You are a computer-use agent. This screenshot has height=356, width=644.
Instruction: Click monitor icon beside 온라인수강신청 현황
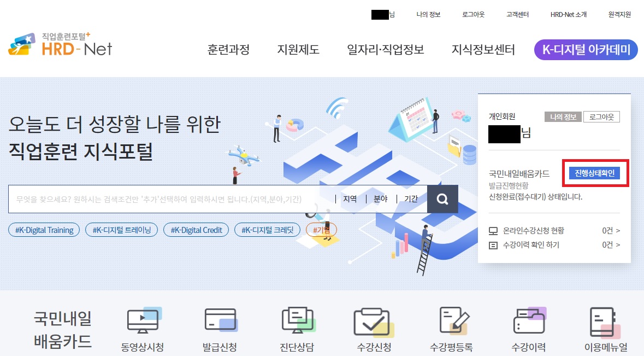[493, 231]
